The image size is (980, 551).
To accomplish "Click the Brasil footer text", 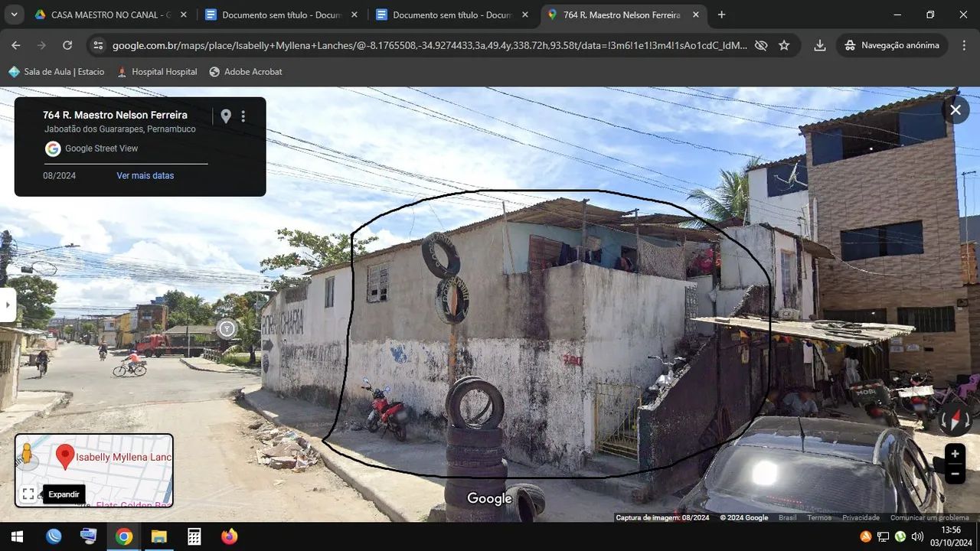I will point(788,518).
